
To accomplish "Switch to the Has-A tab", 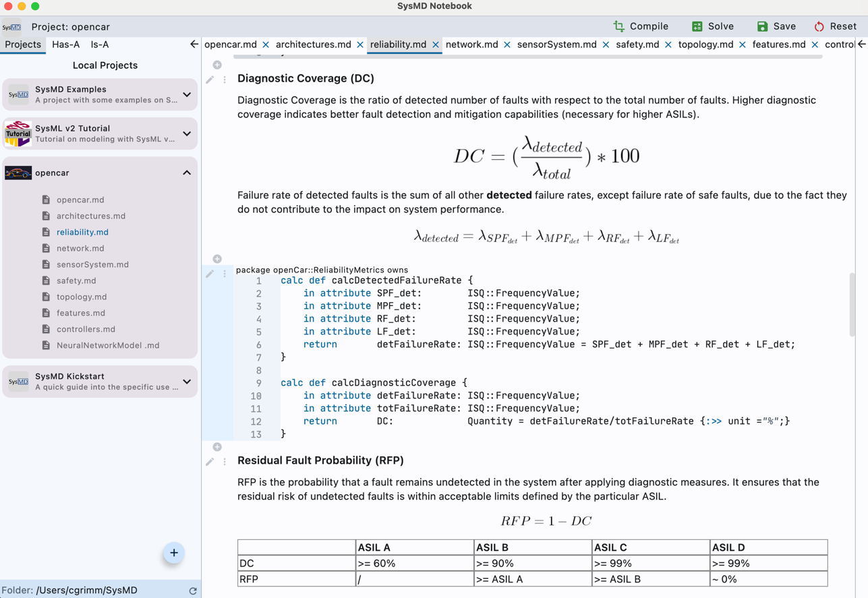I will tap(65, 44).
